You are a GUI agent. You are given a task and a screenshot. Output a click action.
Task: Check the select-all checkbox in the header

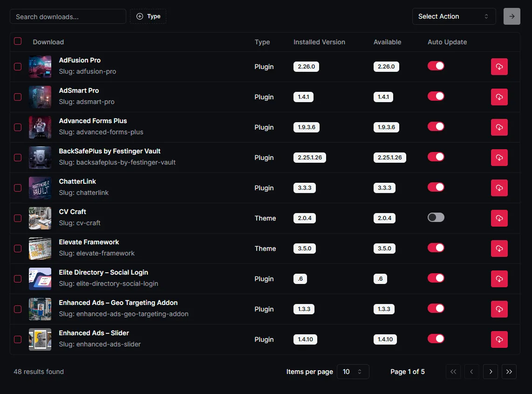click(17, 41)
